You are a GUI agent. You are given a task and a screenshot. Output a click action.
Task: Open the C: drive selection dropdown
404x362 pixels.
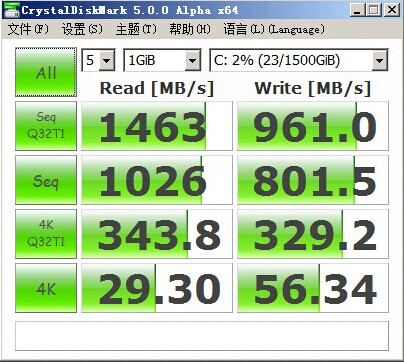[x=299, y=60]
